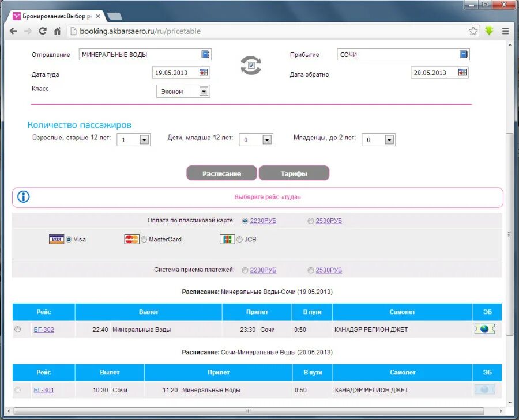
Task: Select the Visa radio button
Action: tap(69, 240)
